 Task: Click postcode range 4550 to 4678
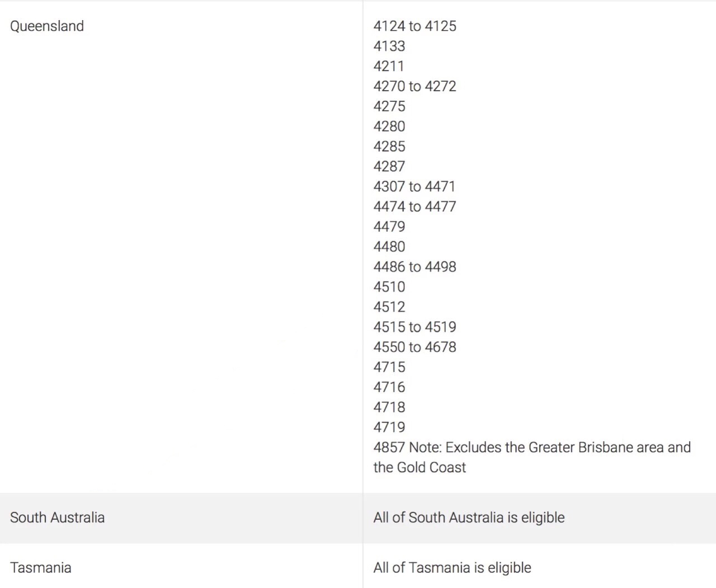(414, 347)
